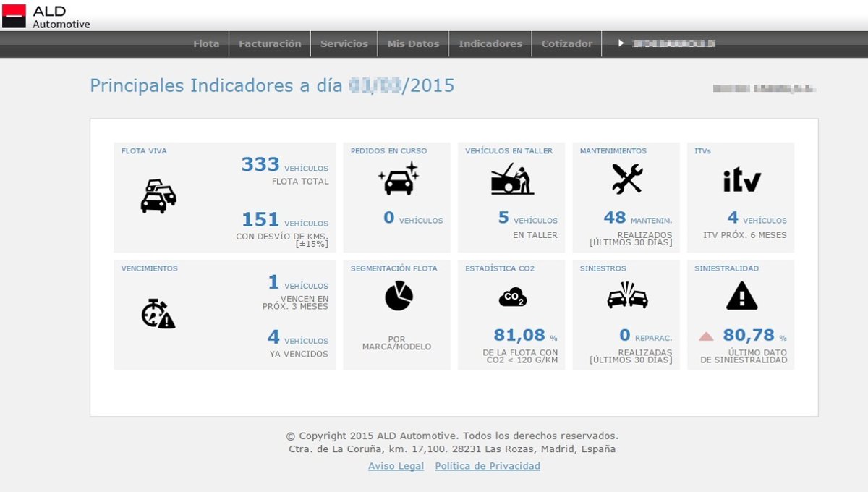
Task: Open the warning triangle Siniestralidad icon
Action: coord(741,296)
